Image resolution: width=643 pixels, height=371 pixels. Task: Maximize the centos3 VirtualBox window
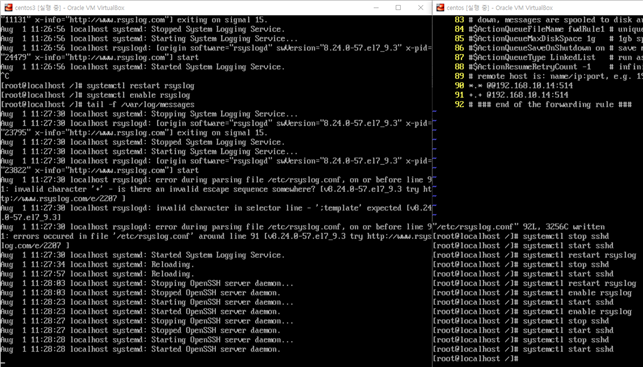click(398, 7)
